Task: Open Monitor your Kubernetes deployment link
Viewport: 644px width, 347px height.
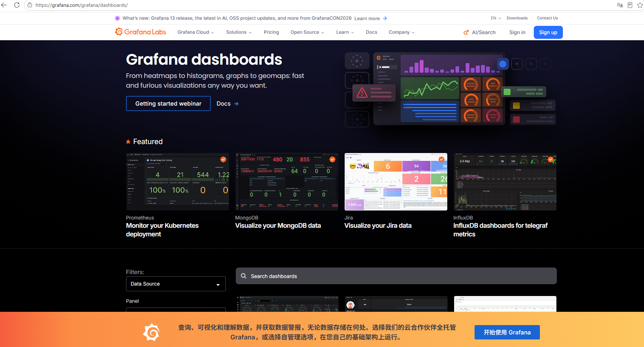Action: tap(162, 230)
